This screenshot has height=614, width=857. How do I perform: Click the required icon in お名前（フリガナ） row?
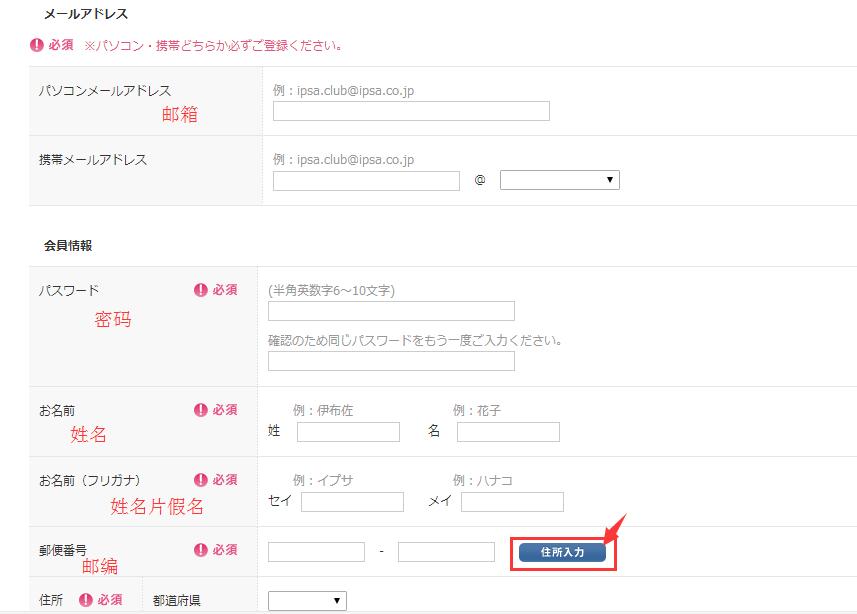click(x=200, y=480)
